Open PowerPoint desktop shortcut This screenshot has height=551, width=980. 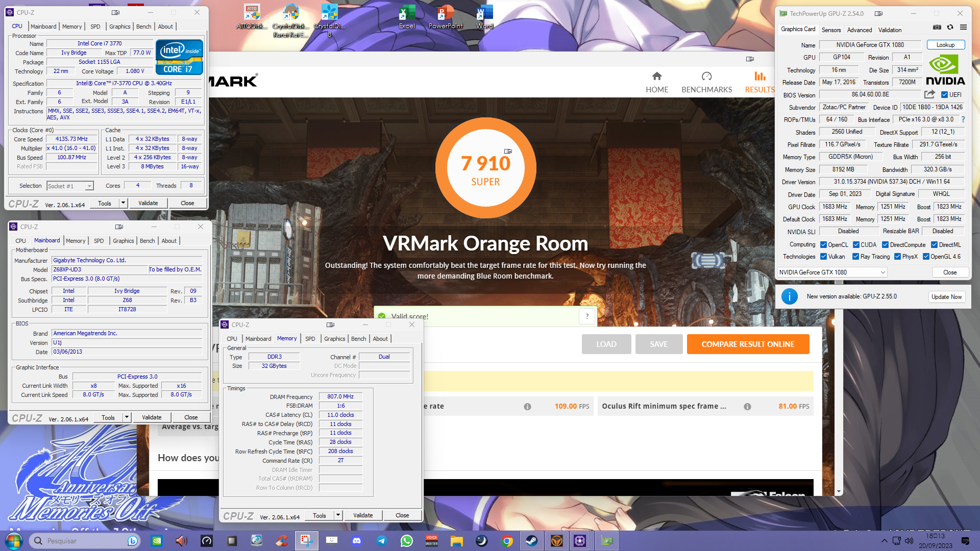(x=446, y=16)
